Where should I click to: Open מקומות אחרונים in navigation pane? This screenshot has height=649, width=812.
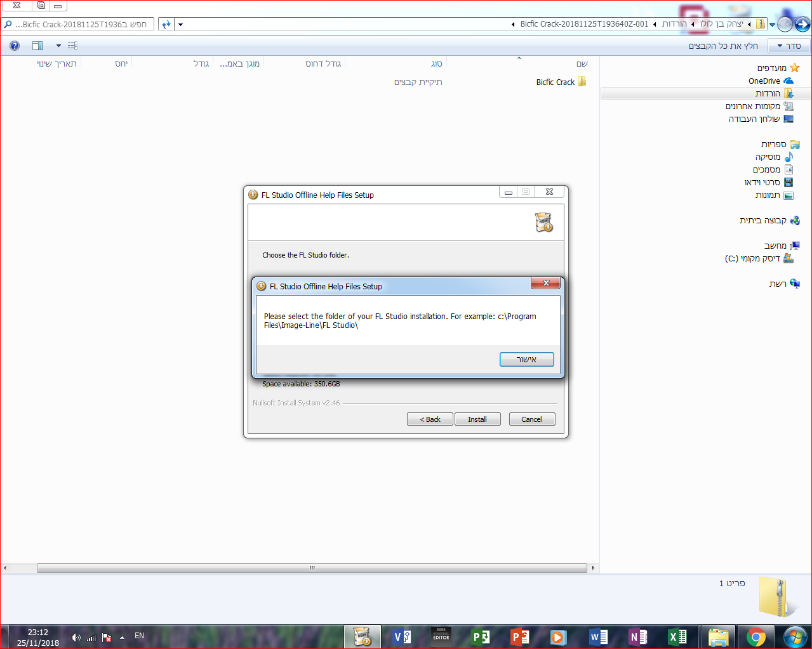pos(759,106)
